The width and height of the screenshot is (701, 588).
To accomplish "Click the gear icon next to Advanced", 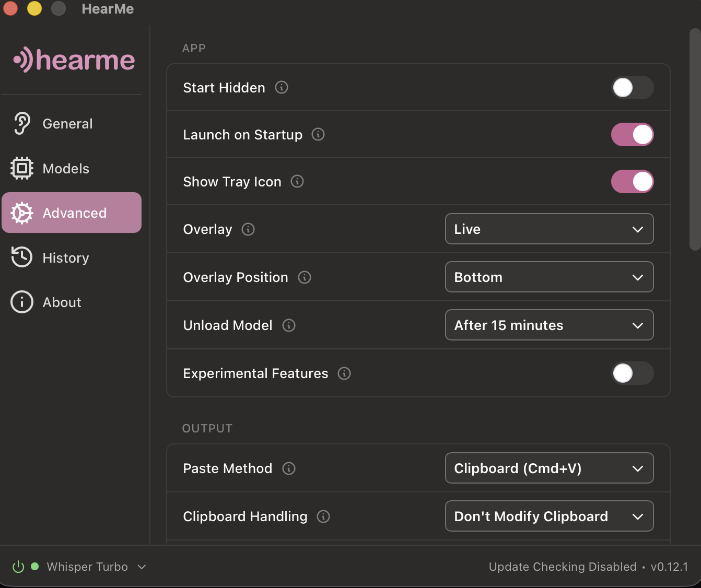I will tap(22, 213).
